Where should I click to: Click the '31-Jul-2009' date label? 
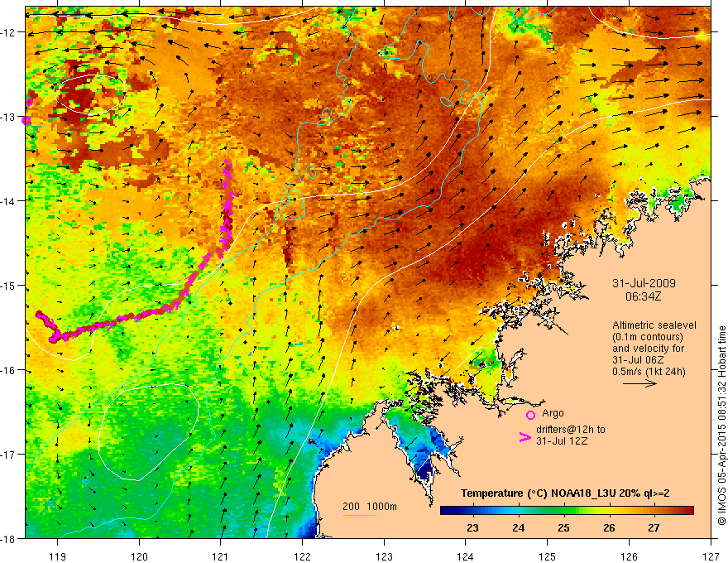644,283
